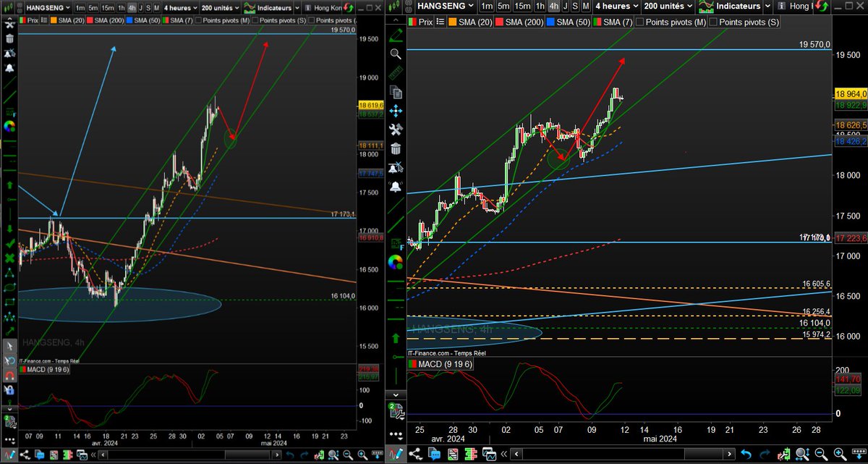Click the bell alert icon in right chart sidebar
Screen dimensions: 868x464
(395, 186)
